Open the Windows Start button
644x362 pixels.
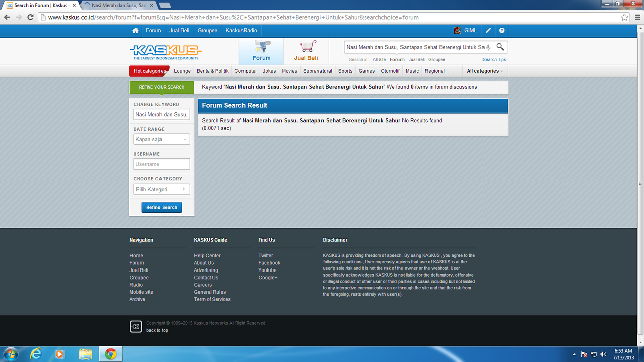pyautogui.click(x=10, y=354)
